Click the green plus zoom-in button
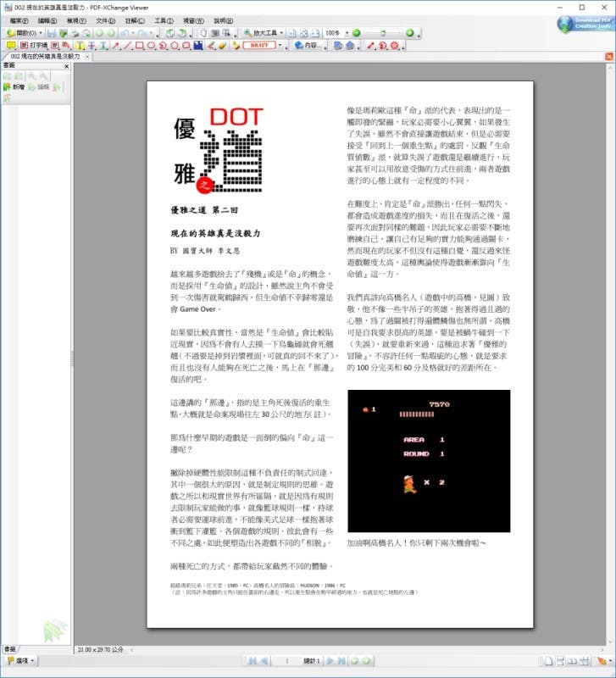 (x=410, y=33)
